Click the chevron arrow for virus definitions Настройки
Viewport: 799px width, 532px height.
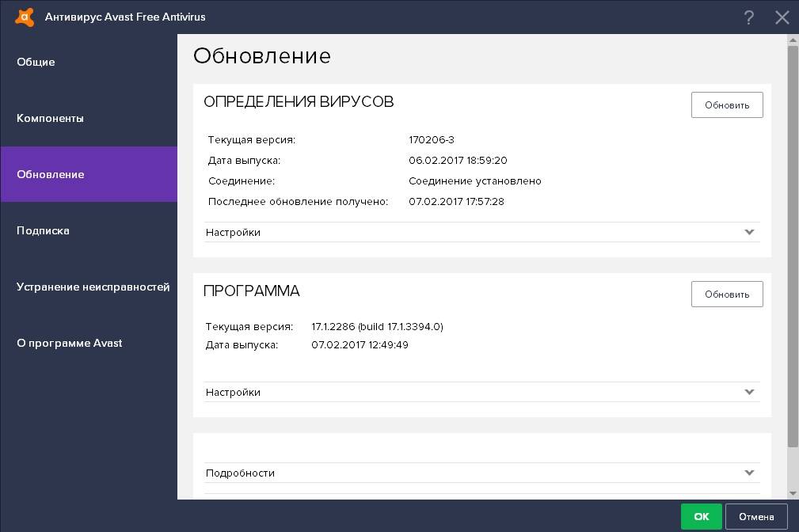(749, 232)
